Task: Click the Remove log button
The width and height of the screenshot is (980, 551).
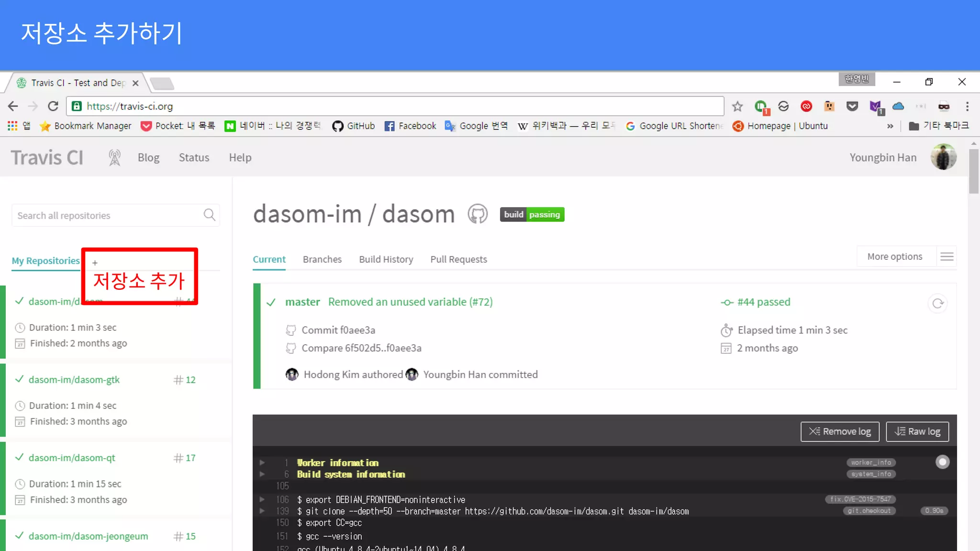Action: click(x=839, y=431)
